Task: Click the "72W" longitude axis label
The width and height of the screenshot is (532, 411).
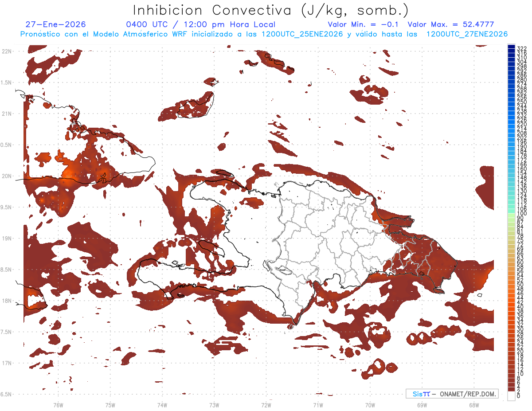Action: [266, 405]
